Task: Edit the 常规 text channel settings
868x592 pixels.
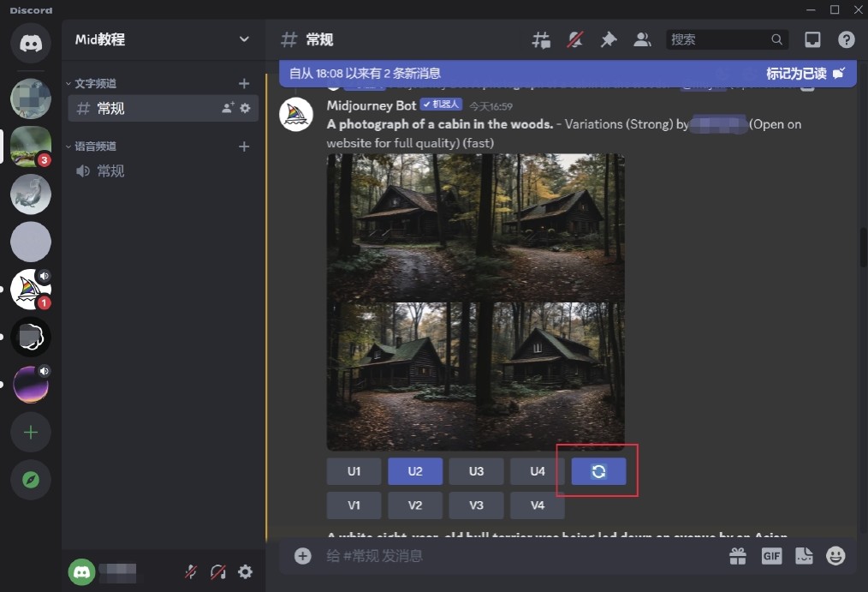Action: pos(245,108)
